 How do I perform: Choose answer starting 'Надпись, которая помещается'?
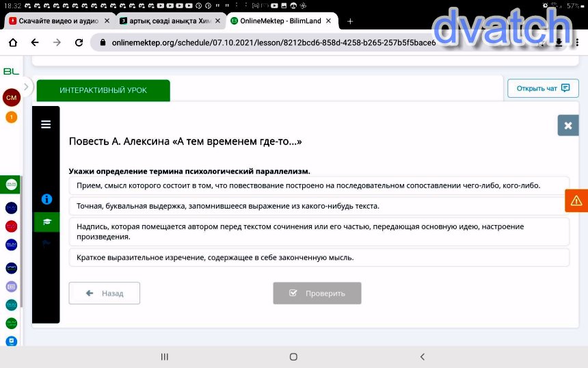319,231
